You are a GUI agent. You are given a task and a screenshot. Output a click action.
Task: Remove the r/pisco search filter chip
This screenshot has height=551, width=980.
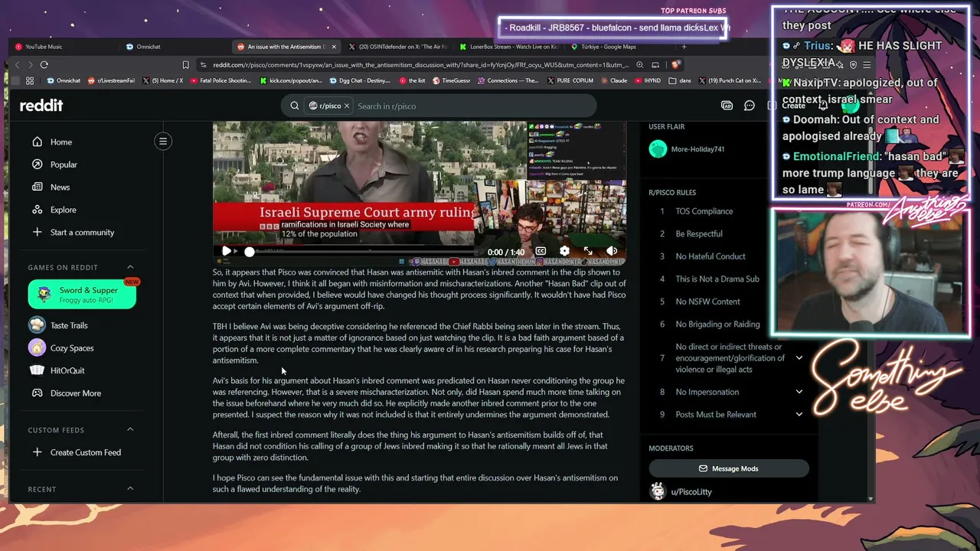pos(347,106)
